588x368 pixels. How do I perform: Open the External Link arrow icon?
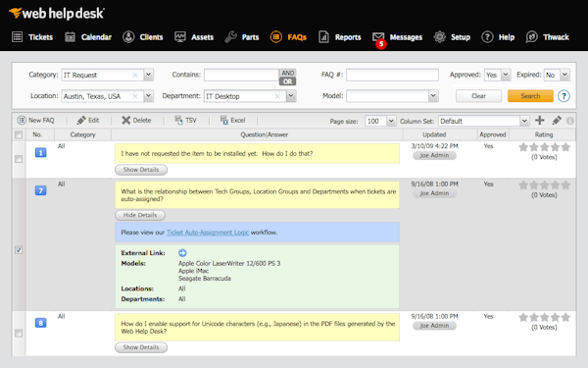182,253
